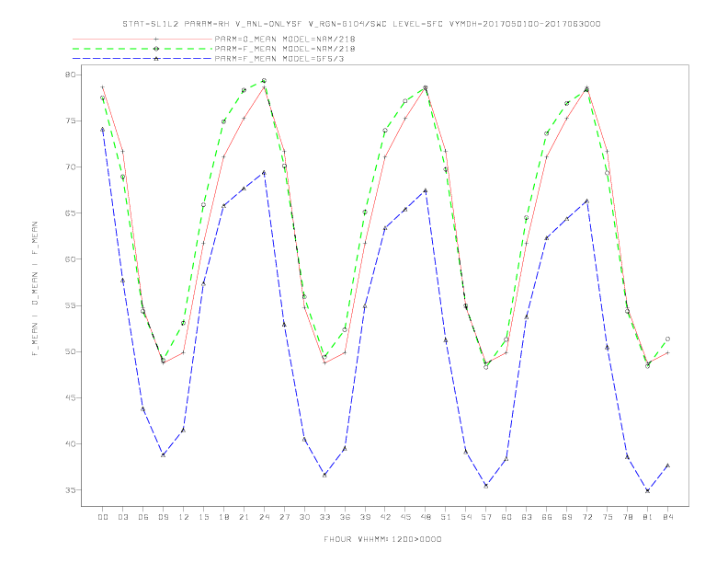Click the green dashed legend line sample
Screen dimensions: 728x563
142,49
